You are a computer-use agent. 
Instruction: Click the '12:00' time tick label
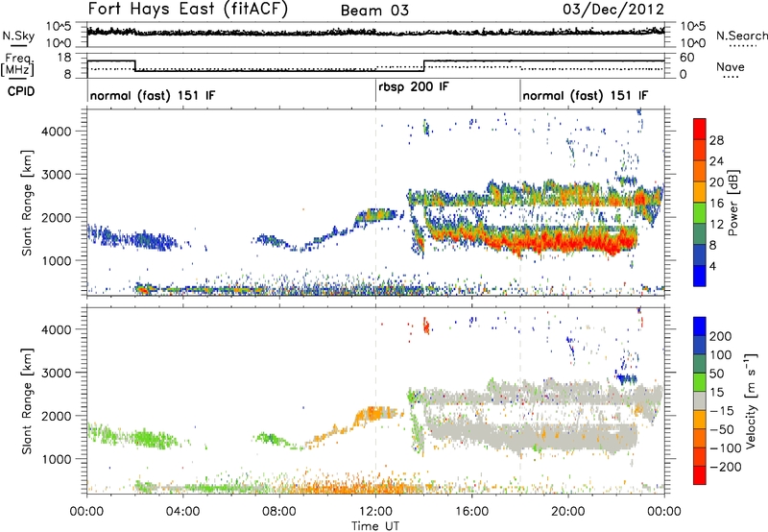tap(375, 512)
